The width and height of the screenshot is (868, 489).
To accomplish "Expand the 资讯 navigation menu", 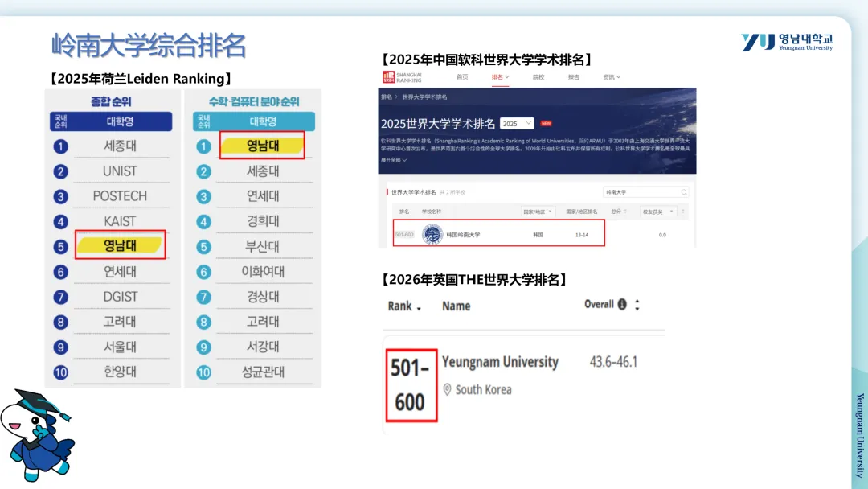I will 612,77.
